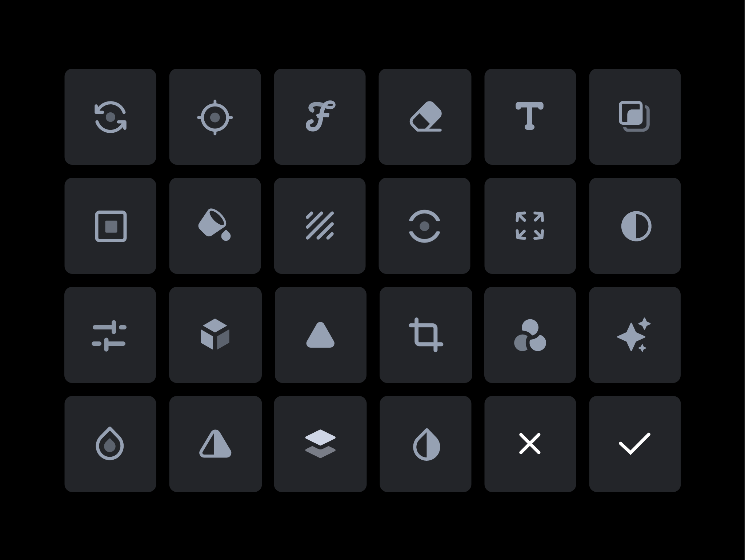
Task: Confirm with the checkmark icon
Action: tap(634, 444)
